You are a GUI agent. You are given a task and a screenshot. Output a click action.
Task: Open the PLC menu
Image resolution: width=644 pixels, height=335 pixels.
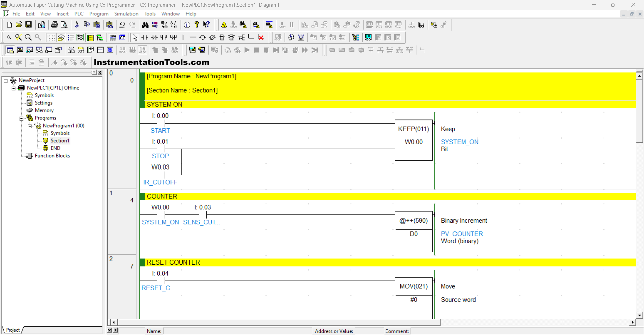pyautogui.click(x=79, y=14)
